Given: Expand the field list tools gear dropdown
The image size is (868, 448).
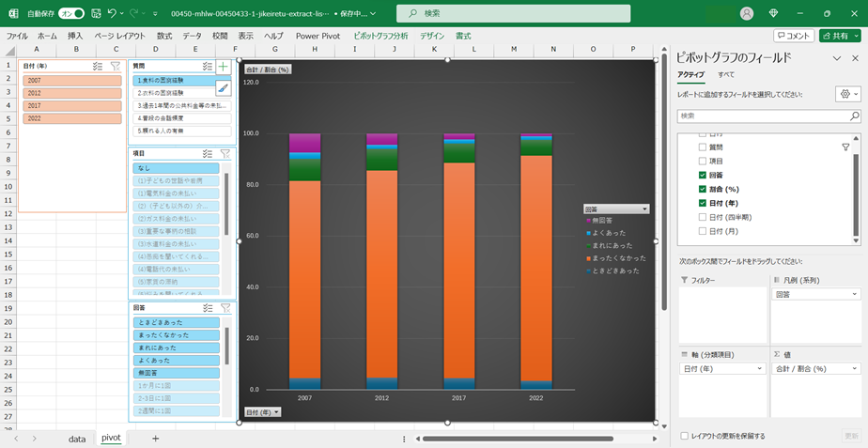Looking at the screenshot, I should pyautogui.click(x=847, y=95).
